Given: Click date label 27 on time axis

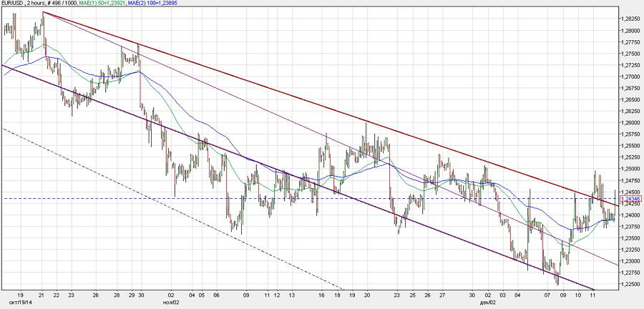Looking at the screenshot, I should point(442,295).
